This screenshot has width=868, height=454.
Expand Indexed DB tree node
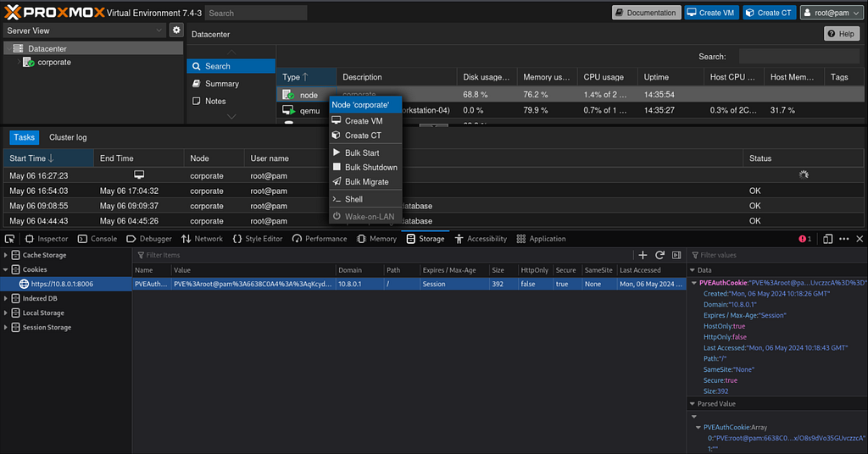6,298
